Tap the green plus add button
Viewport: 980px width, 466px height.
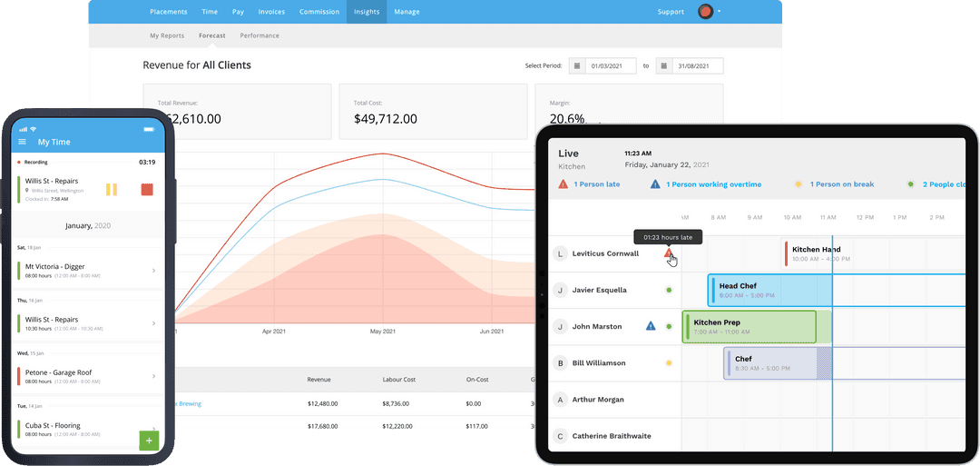click(x=149, y=441)
